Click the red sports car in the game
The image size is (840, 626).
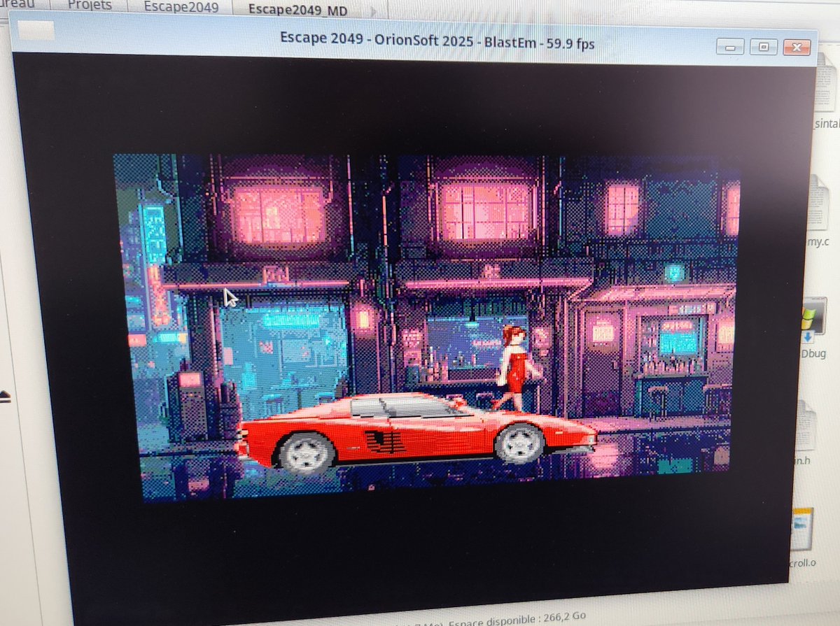click(416, 432)
